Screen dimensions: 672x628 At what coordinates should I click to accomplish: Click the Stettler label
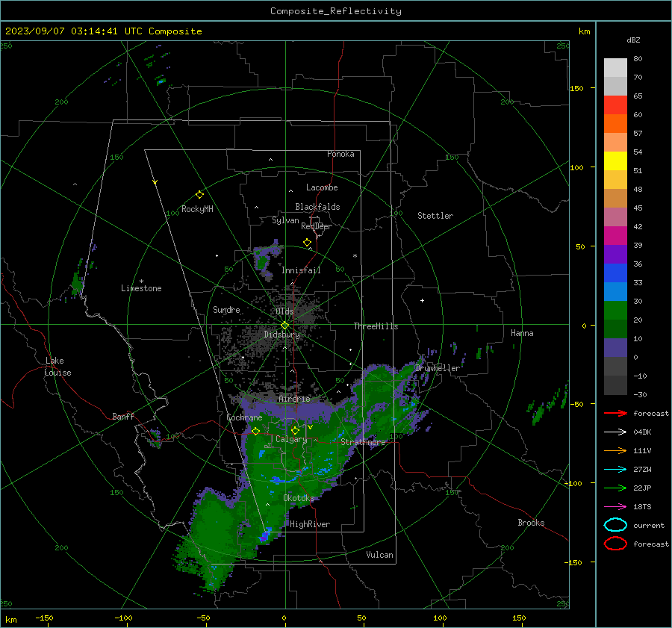pos(435,216)
